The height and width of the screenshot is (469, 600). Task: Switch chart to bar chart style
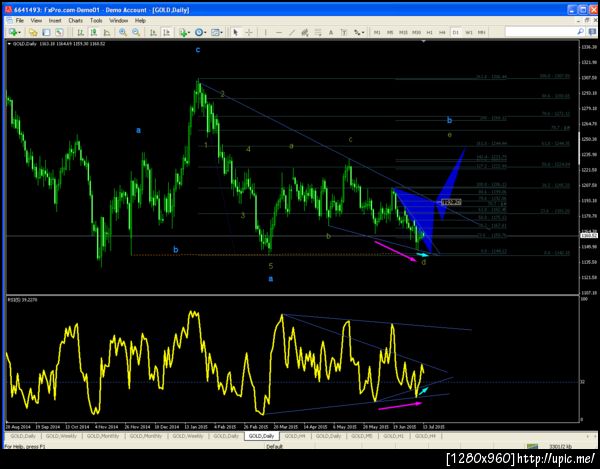[x=80, y=33]
